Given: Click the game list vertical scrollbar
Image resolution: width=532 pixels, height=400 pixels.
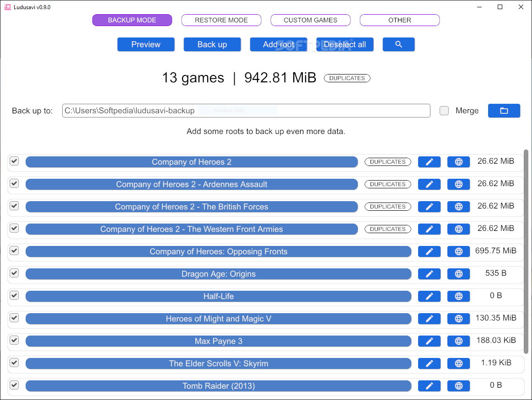Looking at the screenshot, I should tap(526, 251).
